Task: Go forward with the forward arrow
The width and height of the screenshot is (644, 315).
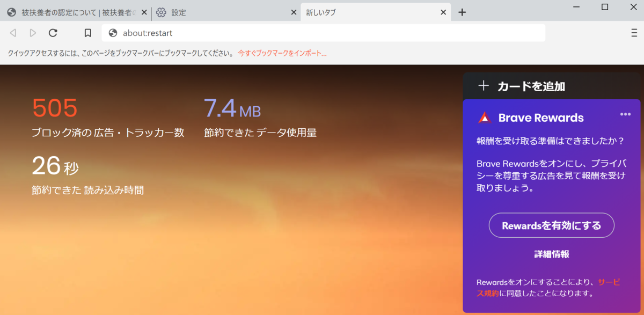Action: pos(33,33)
